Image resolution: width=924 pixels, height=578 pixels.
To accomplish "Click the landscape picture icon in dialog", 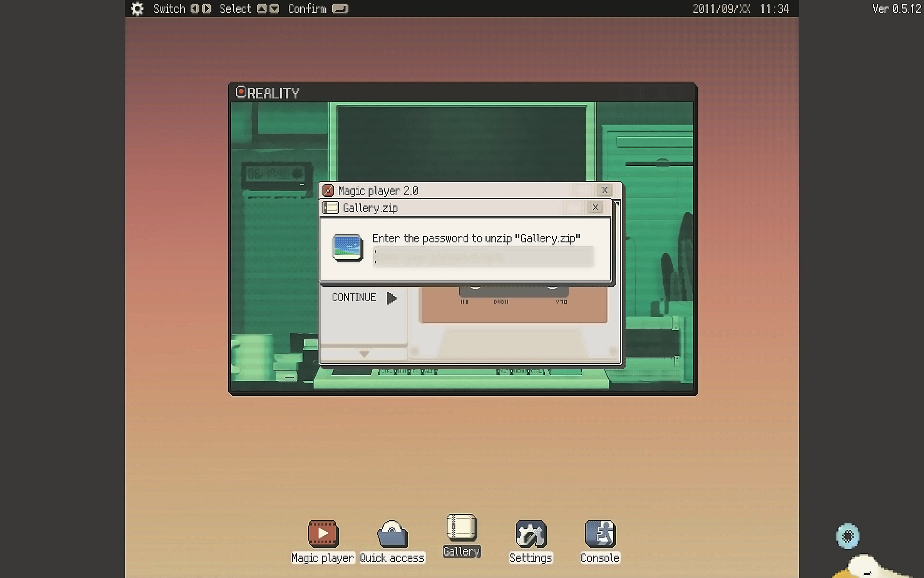I will click(x=347, y=248).
